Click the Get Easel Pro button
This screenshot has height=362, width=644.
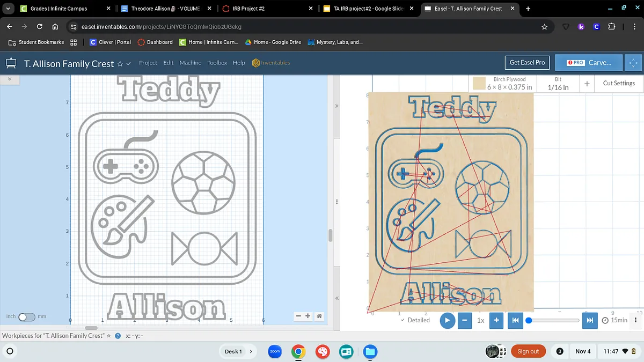tap(527, 63)
